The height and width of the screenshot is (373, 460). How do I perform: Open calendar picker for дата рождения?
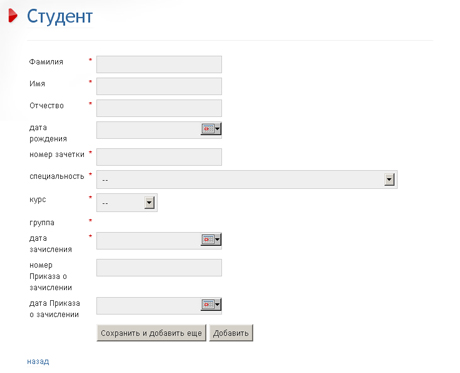click(x=211, y=129)
